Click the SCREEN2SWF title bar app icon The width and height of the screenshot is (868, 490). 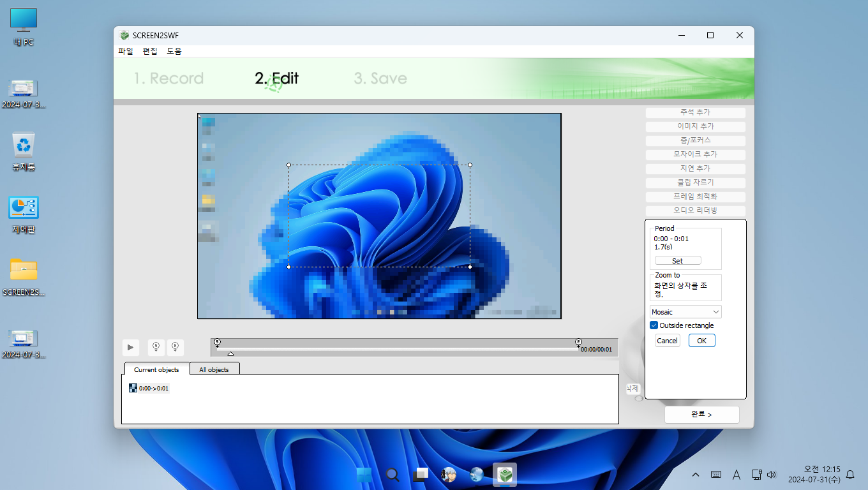tap(124, 35)
